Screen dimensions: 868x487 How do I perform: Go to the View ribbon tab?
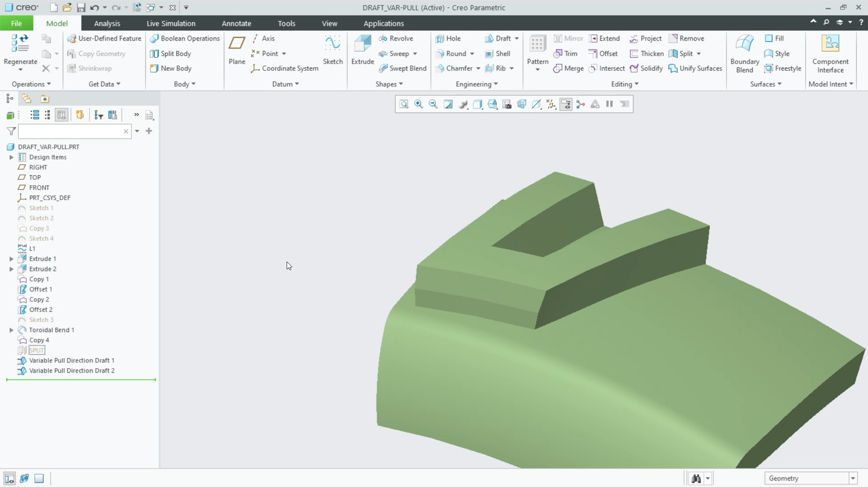click(x=330, y=23)
